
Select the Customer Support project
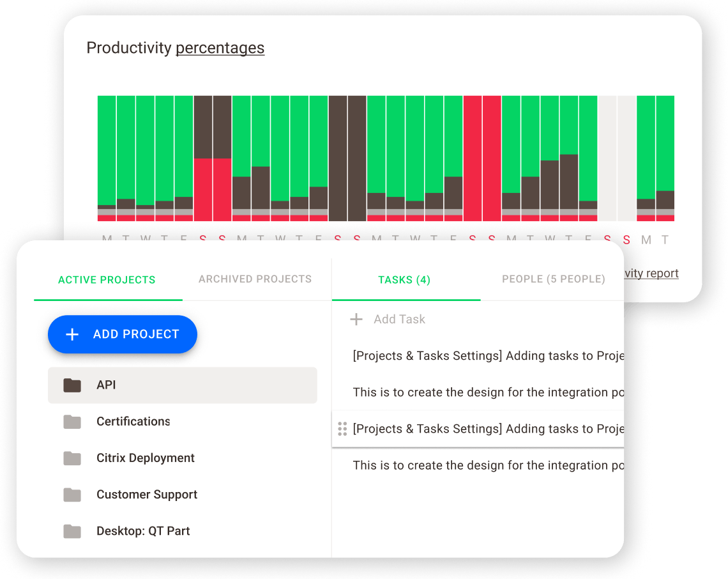click(x=147, y=495)
